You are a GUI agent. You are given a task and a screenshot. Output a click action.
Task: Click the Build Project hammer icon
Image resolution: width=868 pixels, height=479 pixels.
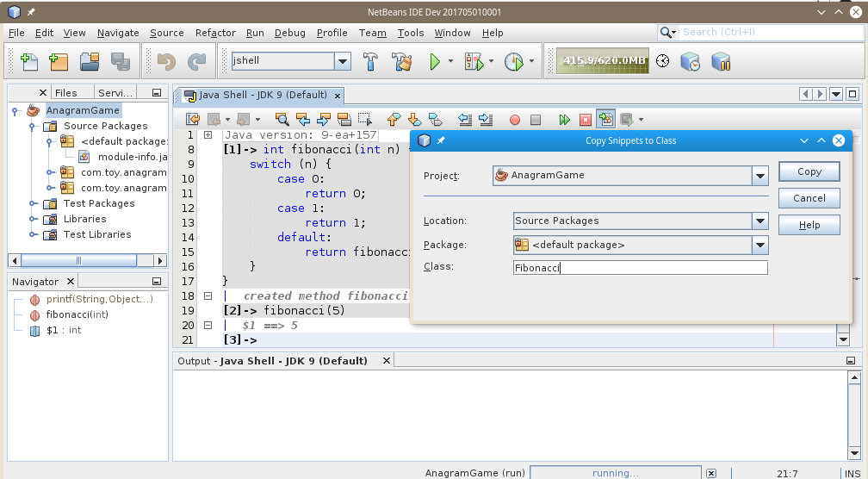click(x=371, y=61)
